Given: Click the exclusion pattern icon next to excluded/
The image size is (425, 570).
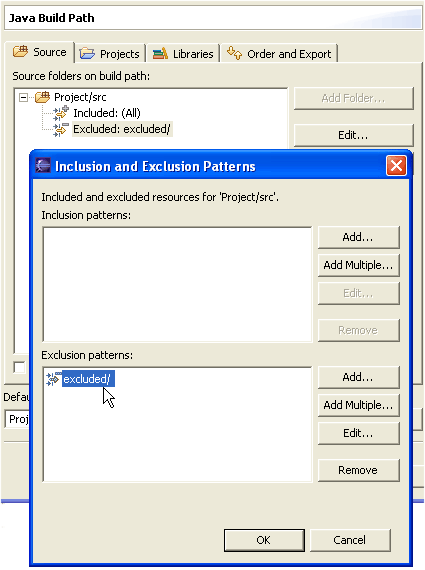Looking at the screenshot, I should (53, 379).
